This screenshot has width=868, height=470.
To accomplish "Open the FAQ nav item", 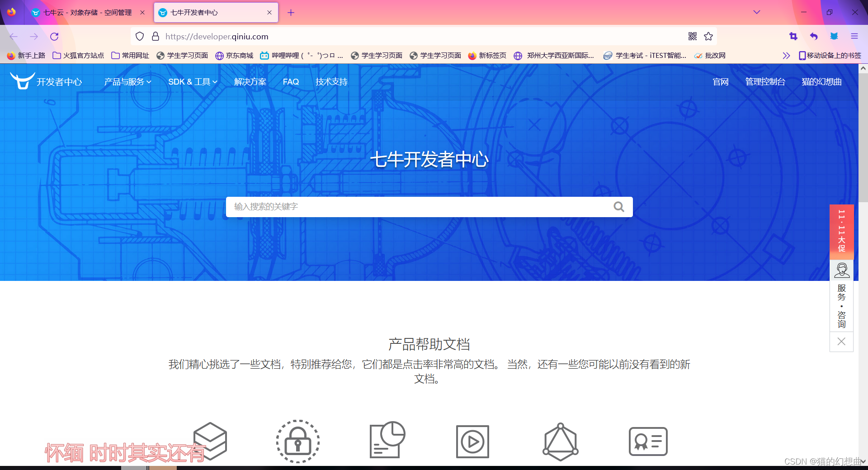I will [291, 82].
